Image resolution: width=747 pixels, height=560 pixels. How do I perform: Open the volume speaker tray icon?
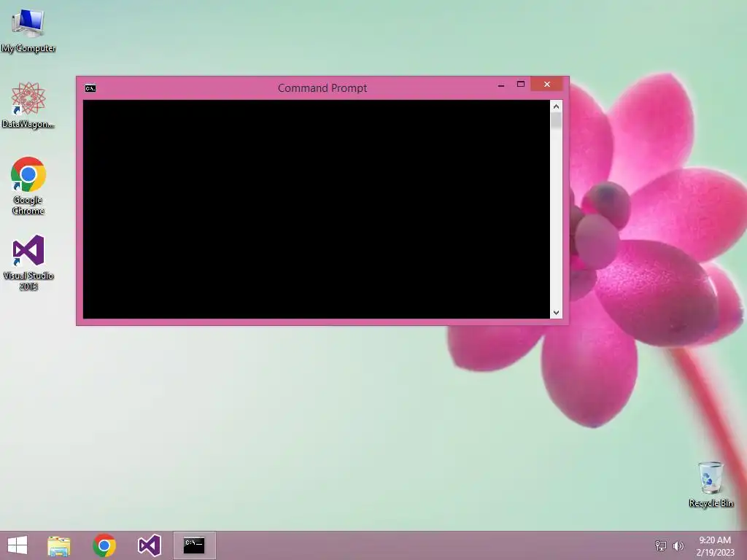point(678,545)
